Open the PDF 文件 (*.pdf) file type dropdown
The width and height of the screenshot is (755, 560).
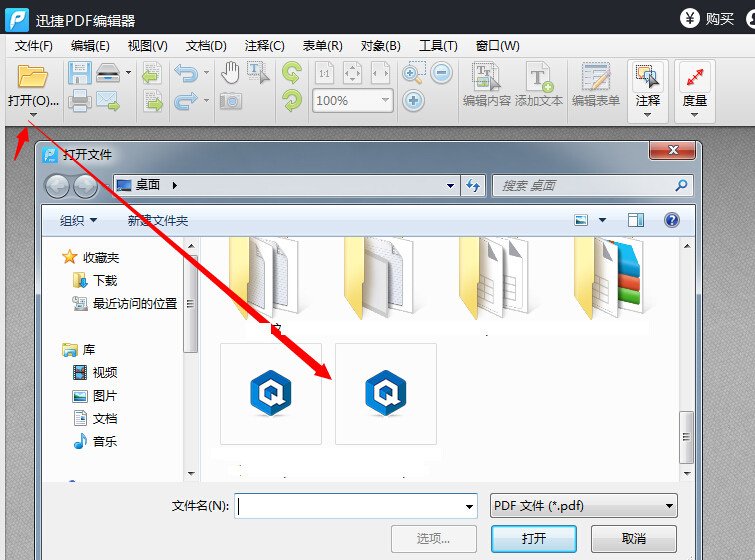584,506
